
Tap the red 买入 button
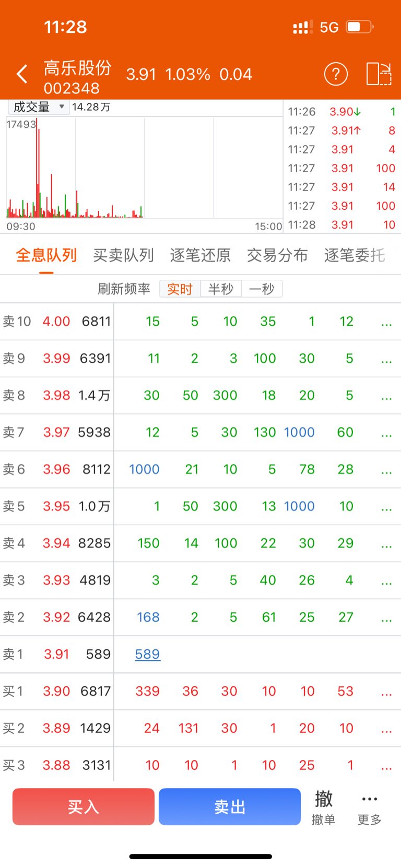click(84, 807)
